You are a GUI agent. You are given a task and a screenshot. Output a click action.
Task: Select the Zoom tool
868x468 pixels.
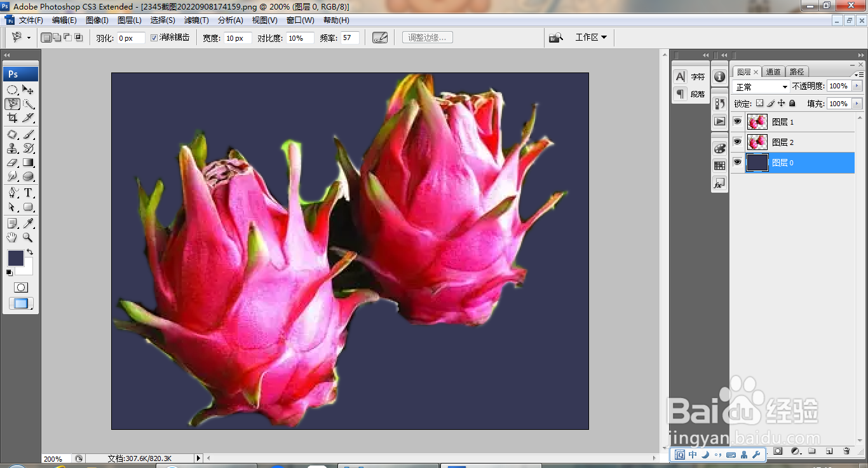point(29,237)
